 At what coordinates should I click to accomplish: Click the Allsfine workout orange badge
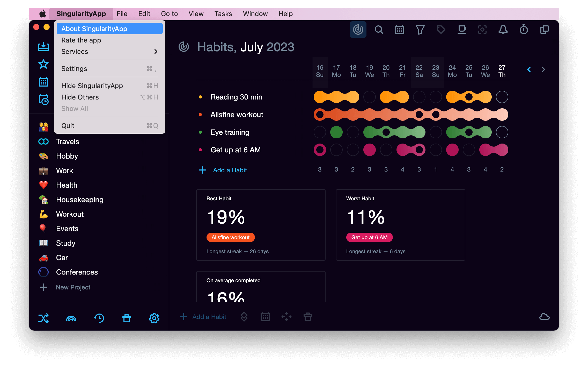(231, 237)
